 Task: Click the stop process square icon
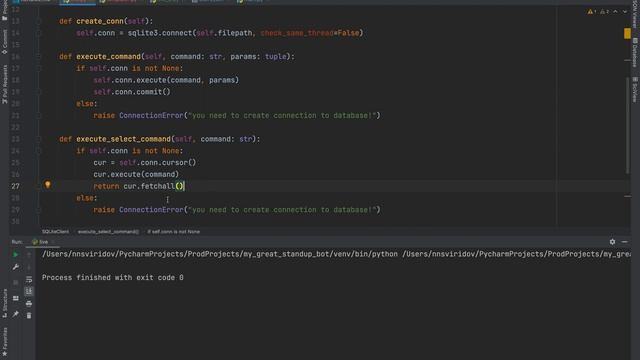[x=16, y=282]
